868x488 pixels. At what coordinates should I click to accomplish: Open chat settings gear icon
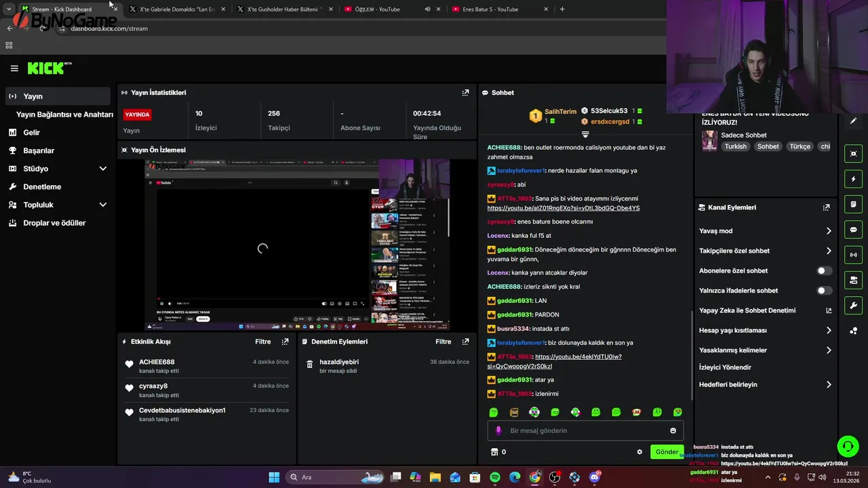639,452
